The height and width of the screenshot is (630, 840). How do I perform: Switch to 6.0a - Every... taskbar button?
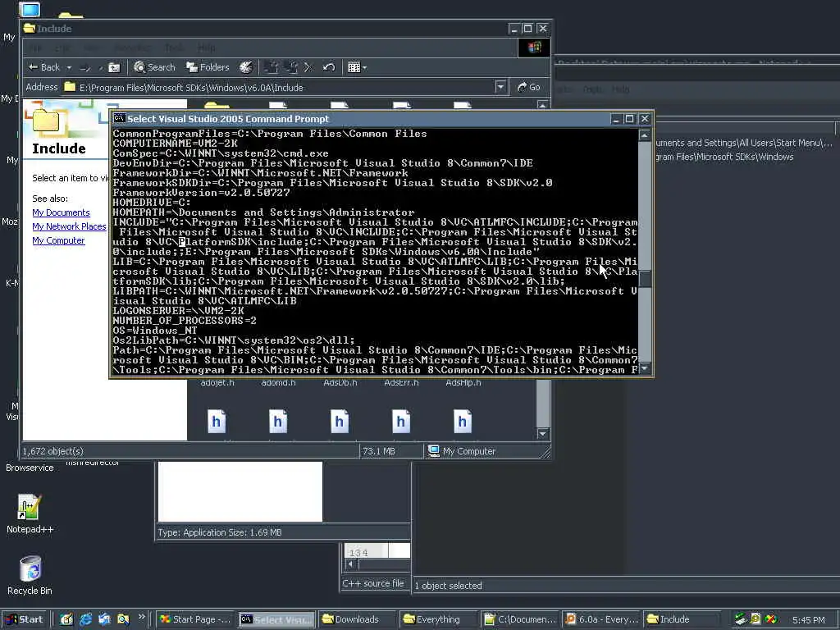tap(601, 619)
